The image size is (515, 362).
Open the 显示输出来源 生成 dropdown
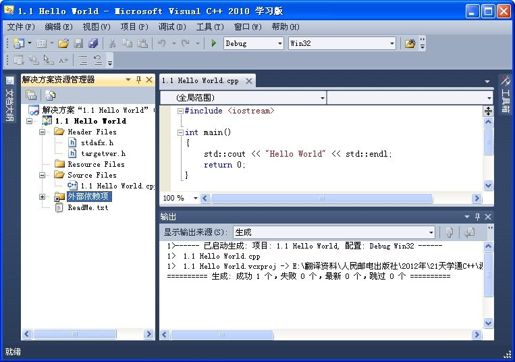tap(431, 232)
